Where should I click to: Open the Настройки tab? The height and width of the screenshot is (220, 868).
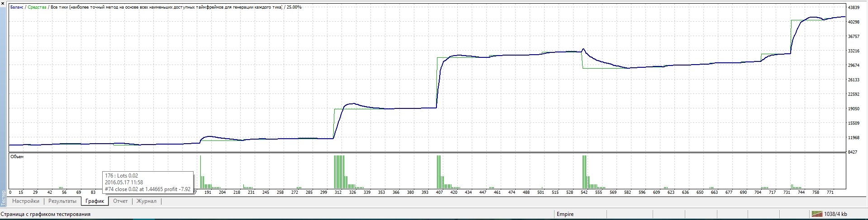(x=26, y=201)
